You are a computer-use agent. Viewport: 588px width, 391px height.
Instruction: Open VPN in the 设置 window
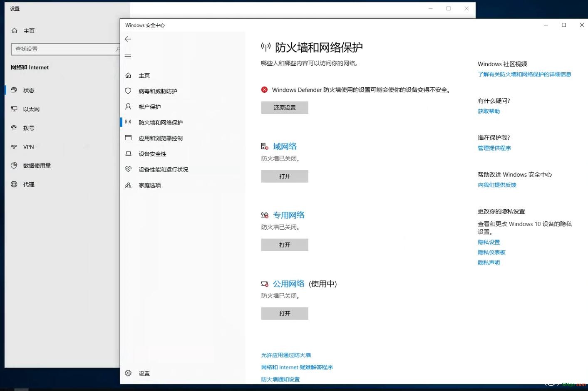coord(28,147)
